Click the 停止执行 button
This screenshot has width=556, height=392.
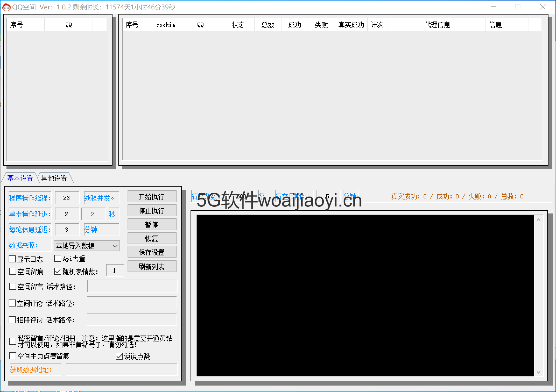(x=152, y=211)
